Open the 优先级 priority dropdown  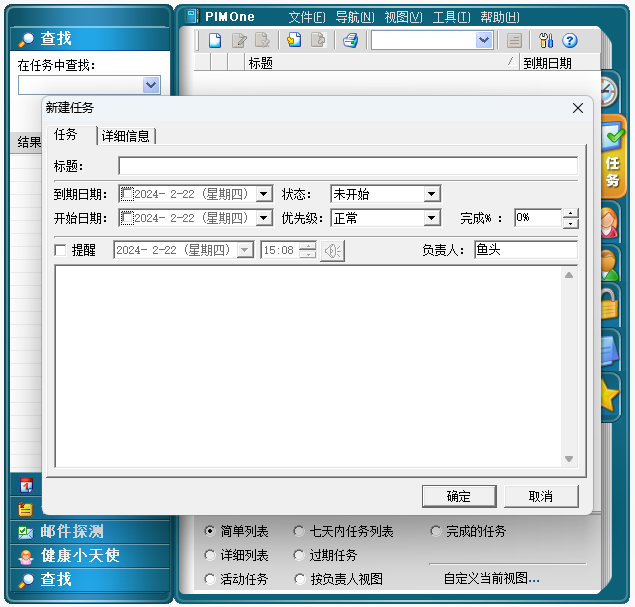coord(432,218)
